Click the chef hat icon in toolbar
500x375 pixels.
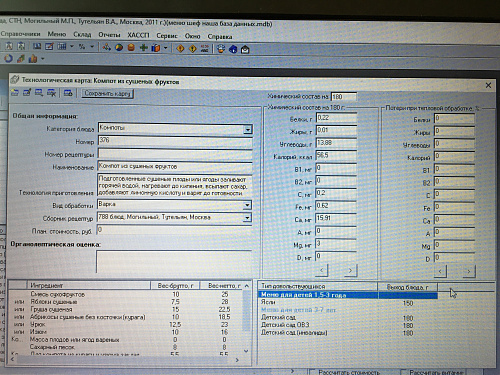tap(221, 49)
